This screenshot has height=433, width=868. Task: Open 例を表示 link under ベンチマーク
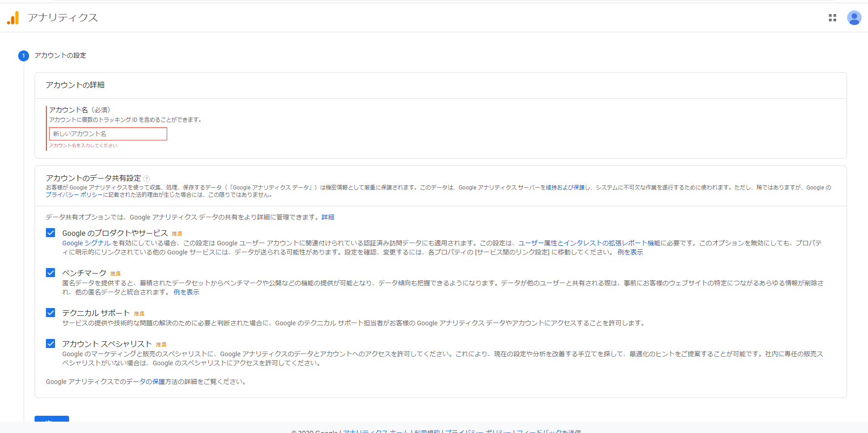[x=186, y=292]
